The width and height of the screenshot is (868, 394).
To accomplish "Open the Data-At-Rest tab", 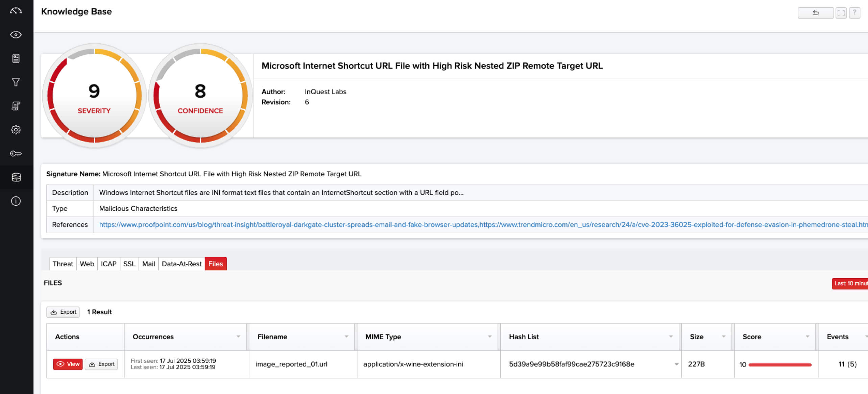I will click(181, 264).
